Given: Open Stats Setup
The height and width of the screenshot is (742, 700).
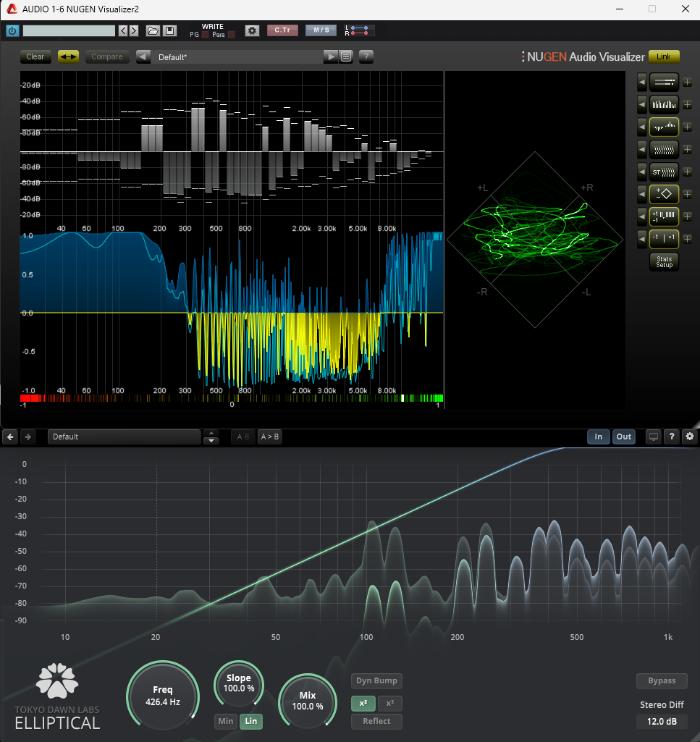Looking at the screenshot, I should click(x=664, y=261).
